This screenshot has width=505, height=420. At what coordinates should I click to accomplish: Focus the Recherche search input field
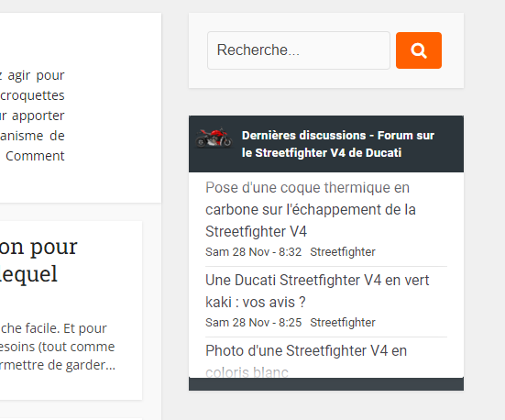[x=299, y=50]
